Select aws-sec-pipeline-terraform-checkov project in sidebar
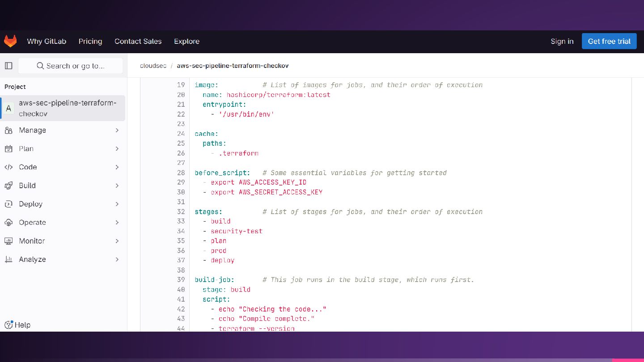Screen dimensions: 644x362 coord(63,108)
